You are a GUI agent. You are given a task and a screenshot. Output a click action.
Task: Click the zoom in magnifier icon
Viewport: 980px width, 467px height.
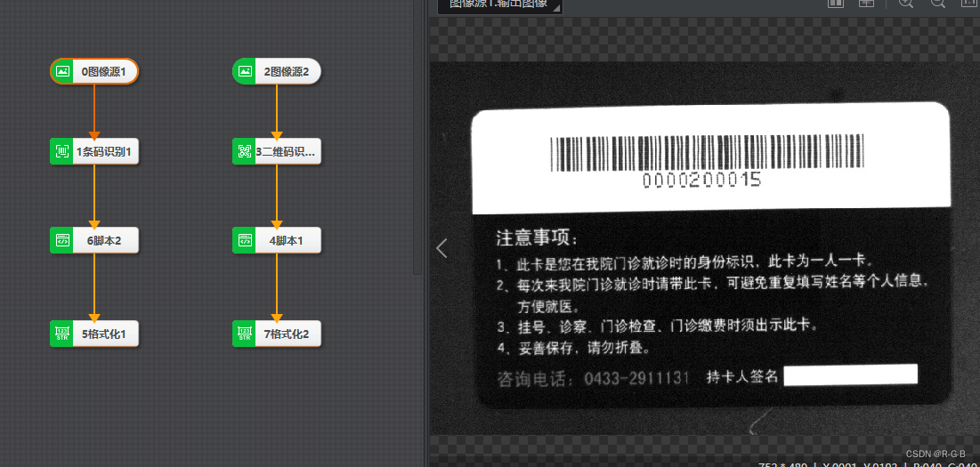pyautogui.click(x=906, y=4)
